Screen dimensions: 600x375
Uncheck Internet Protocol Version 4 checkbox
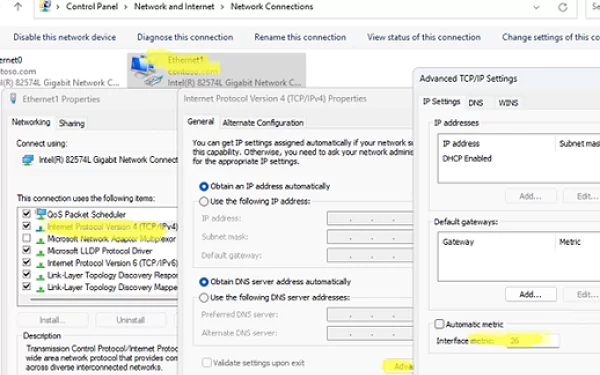click(26, 226)
